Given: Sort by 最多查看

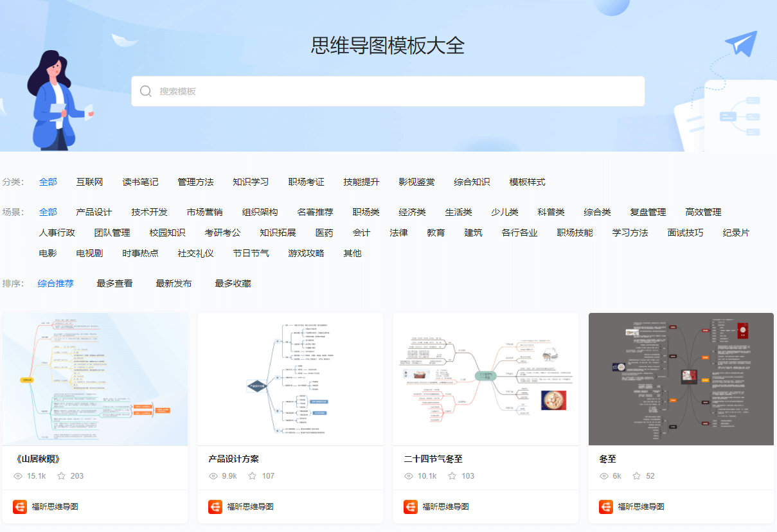Looking at the screenshot, I should point(114,283).
